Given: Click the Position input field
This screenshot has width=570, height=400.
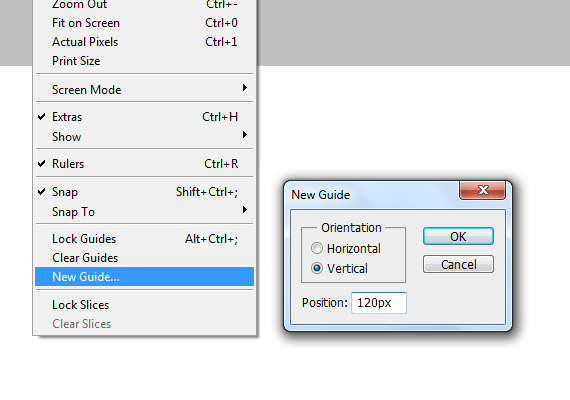Looking at the screenshot, I should 378,303.
